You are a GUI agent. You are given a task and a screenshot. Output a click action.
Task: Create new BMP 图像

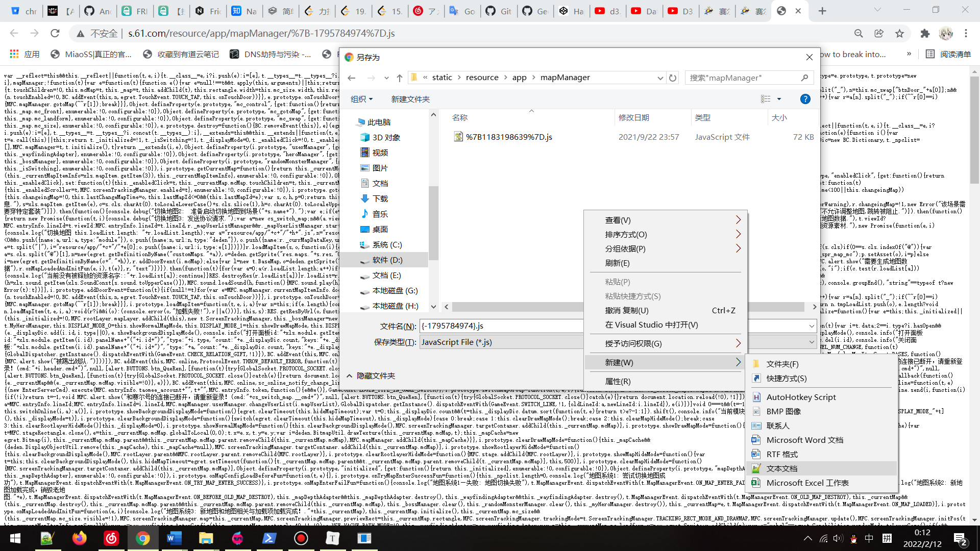point(822,411)
